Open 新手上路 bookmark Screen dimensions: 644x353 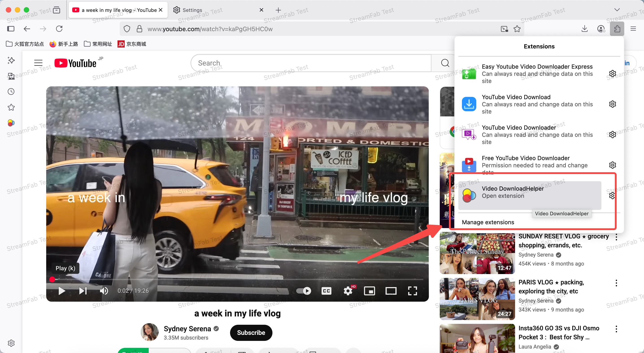click(x=64, y=44)
